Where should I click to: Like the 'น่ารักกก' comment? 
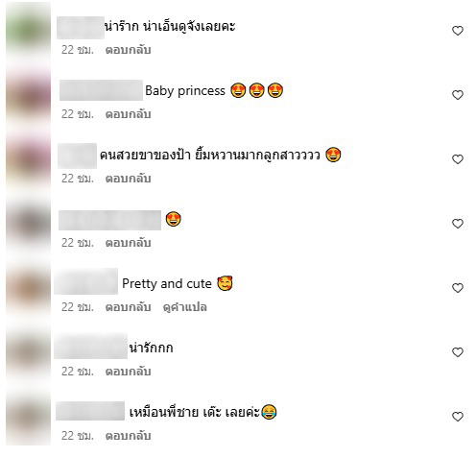(458, 352)
